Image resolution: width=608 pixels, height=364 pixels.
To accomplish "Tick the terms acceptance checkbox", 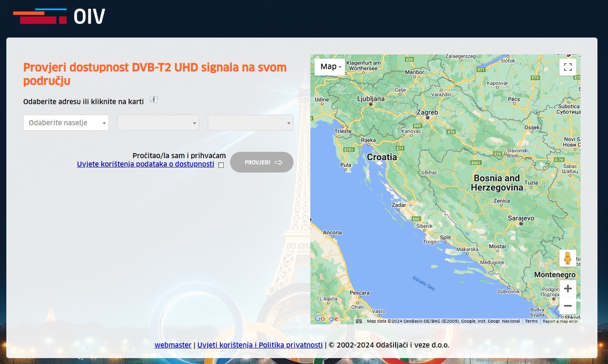I will pos(221,165).
